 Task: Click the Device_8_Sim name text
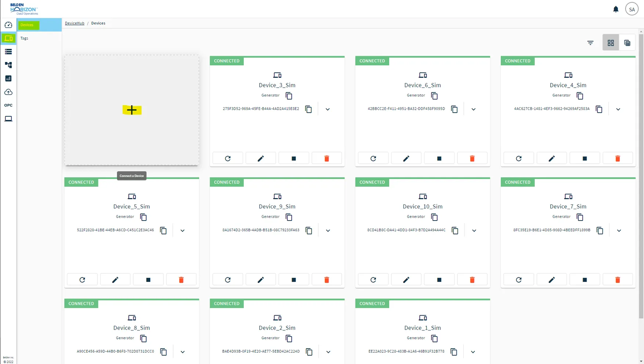(x=132, y=328)
